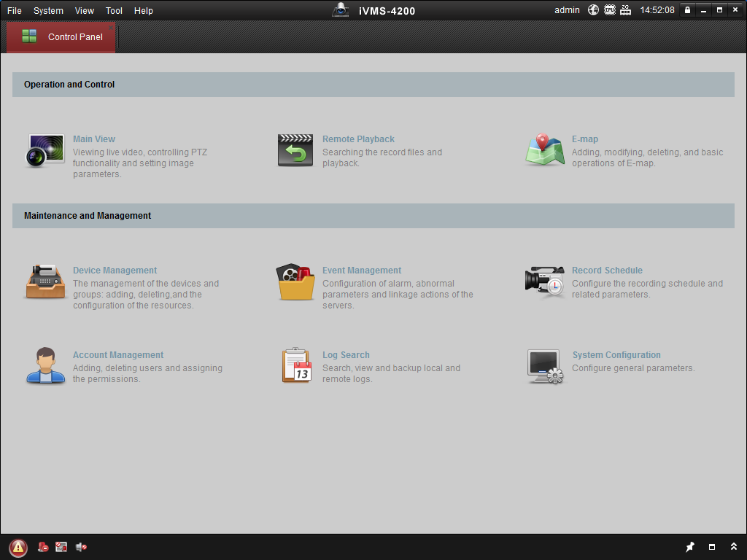Screen dimensions: 747x560
Task: Toggle the muted audio speaker icon
Action: tap(82, 547)
